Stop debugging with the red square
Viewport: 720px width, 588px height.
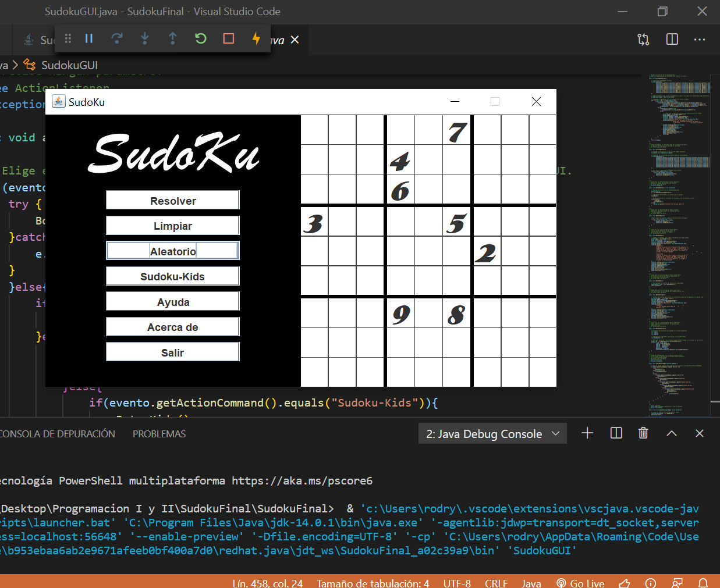229,38
